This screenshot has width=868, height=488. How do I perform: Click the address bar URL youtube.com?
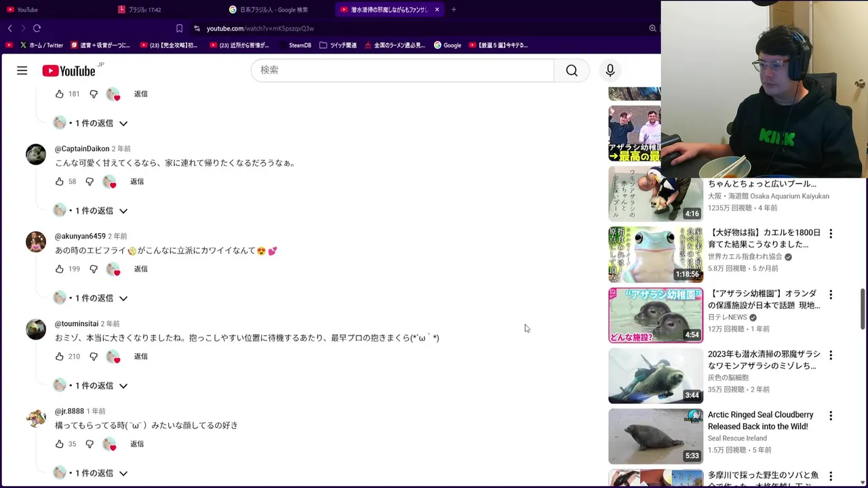click(x=260, y=28)
